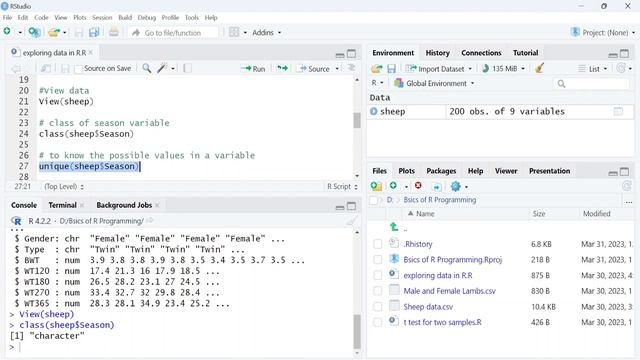640x360 pixels.
Task: Click the Environment search field
Action: (x=591, y=84)
